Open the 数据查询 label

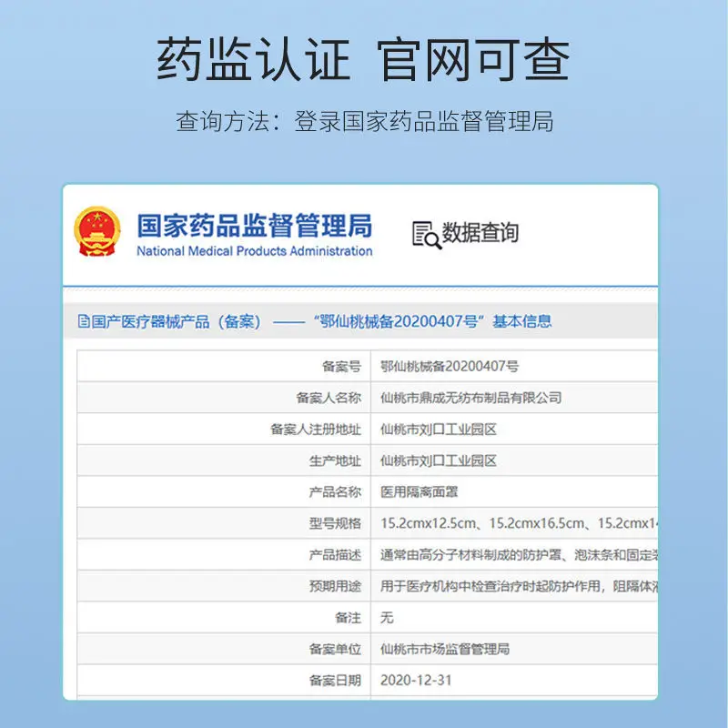480,233
